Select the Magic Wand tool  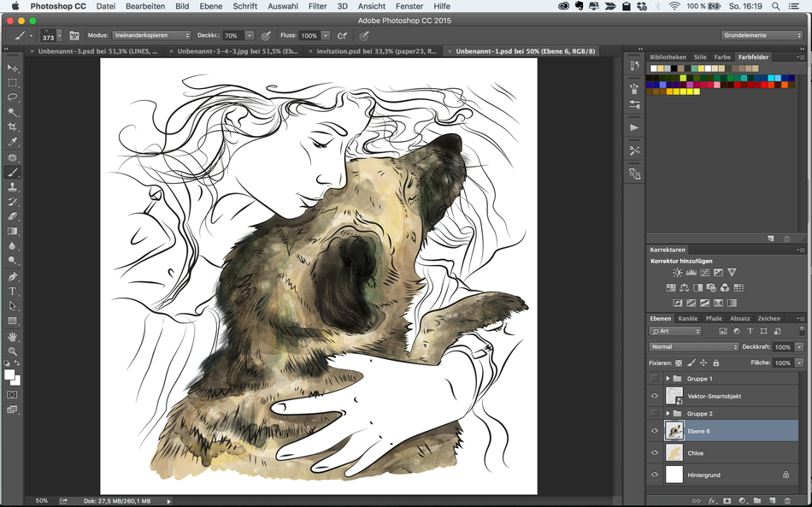pyautogui.click(x=13, y=112)
